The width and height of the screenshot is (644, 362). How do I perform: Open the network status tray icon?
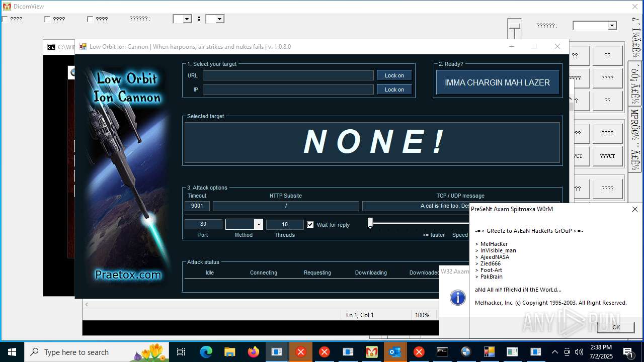567,352
